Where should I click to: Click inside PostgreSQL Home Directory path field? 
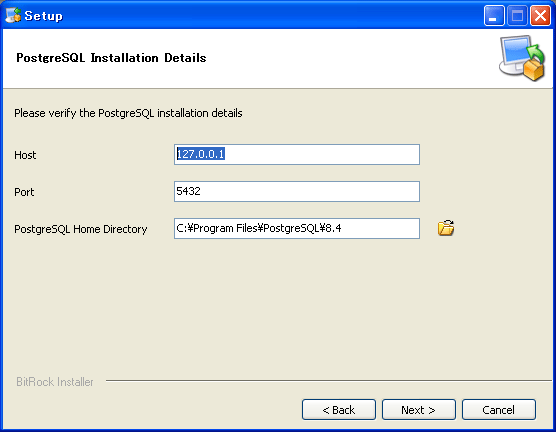pyautogui.click(x=297, y=228)
